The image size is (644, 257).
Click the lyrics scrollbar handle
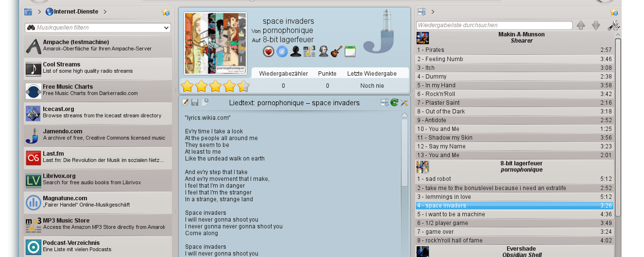coord(404,153)
